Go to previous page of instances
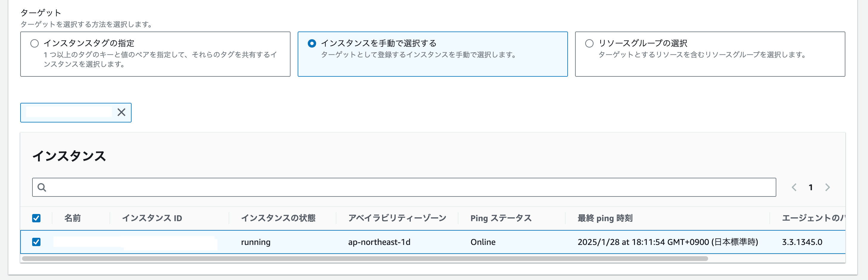 [x=794, y=188]
